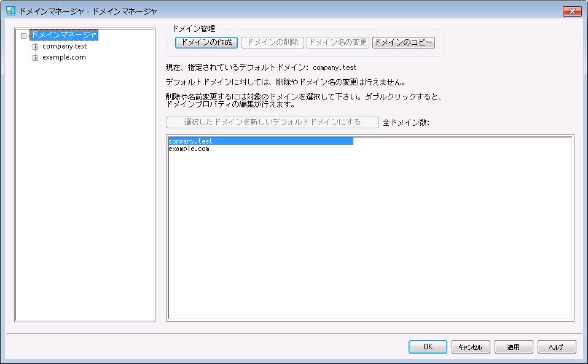Image resolution: width=588 pixels, height=364 pixels.
Task: Select the ドメインマネージャ root tree item
Action: click(x=63, y=36)
